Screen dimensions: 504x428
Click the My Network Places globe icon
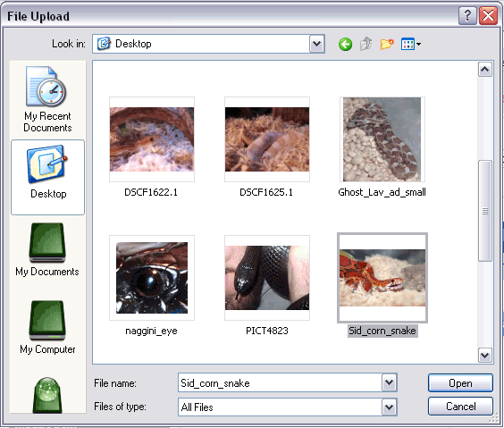pos(47,395)
